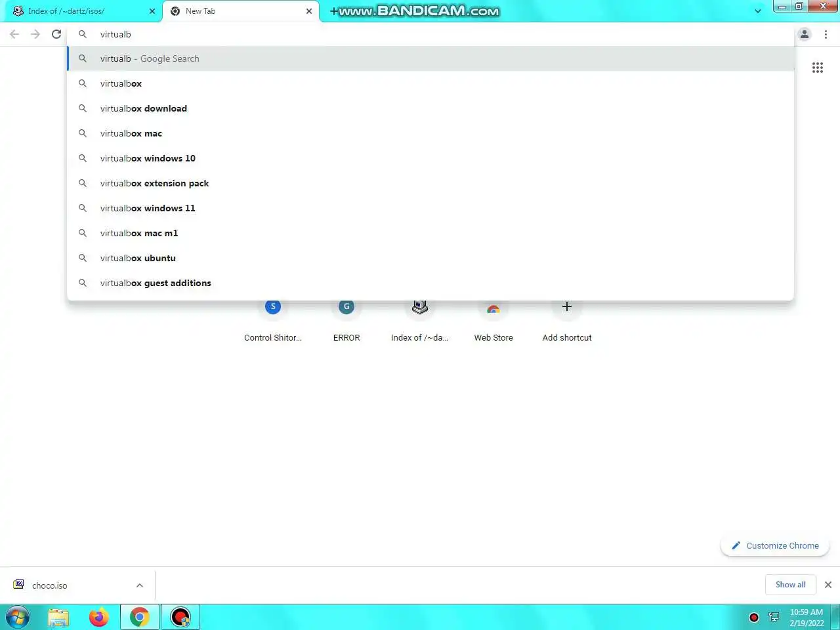Click the taskbar clock showing 10:59 AM
This screenshot has height=630, width=840.
(x=807, y=618)
